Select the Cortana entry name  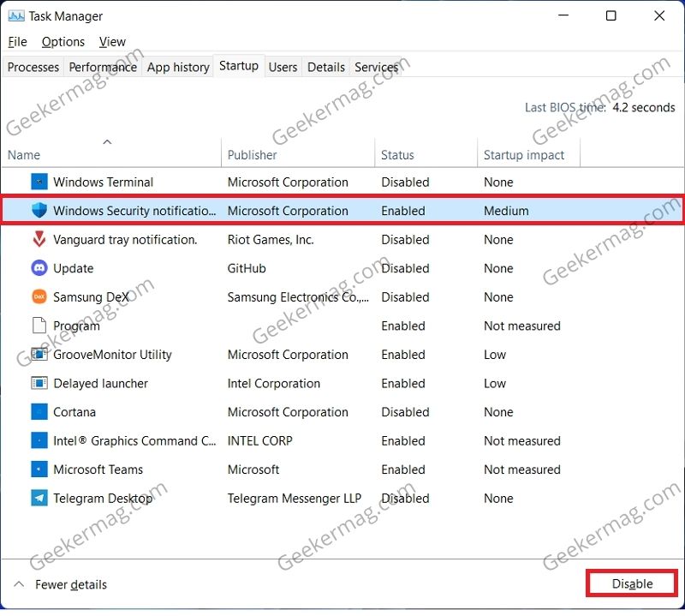point(74,412)
